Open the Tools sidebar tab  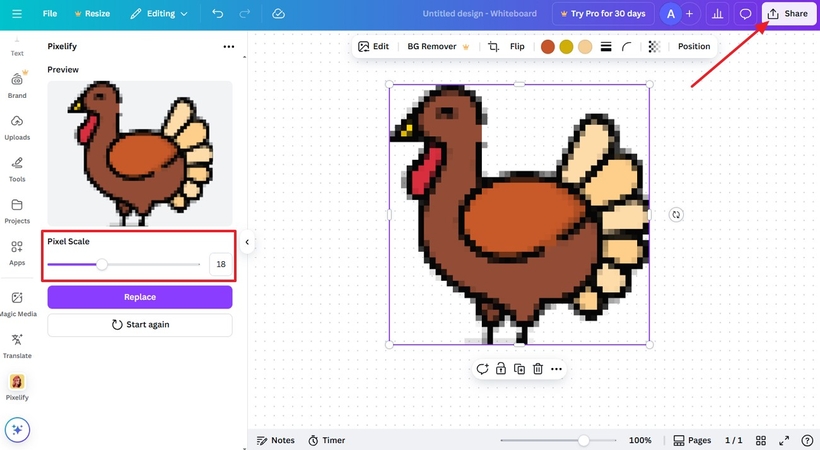coord(17,170)
